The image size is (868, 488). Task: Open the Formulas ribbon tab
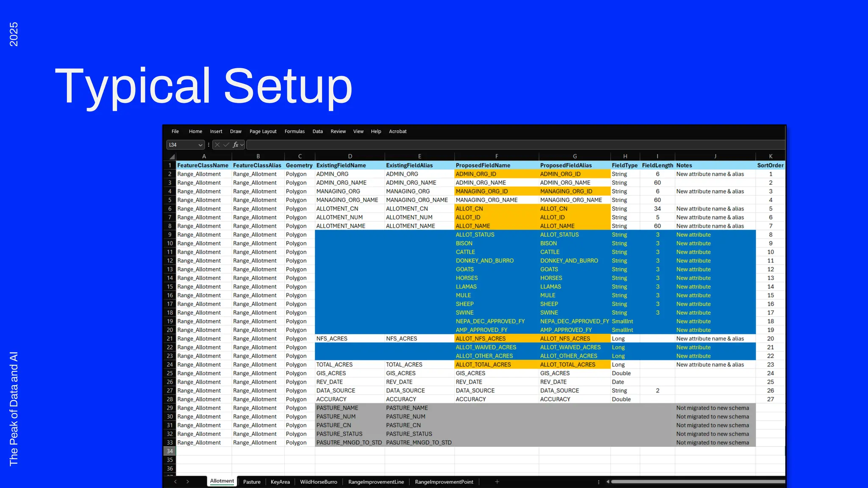295,131
